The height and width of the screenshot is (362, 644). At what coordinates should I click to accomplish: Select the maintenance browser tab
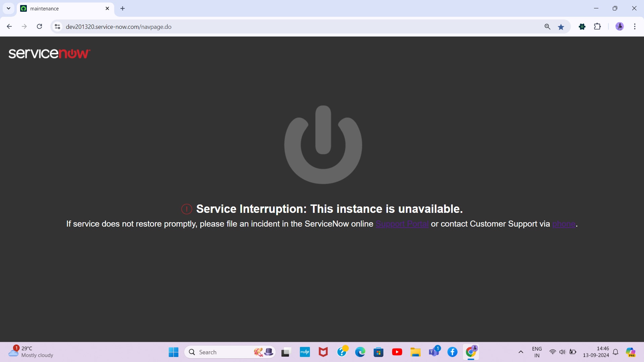(x=60, y=8)
